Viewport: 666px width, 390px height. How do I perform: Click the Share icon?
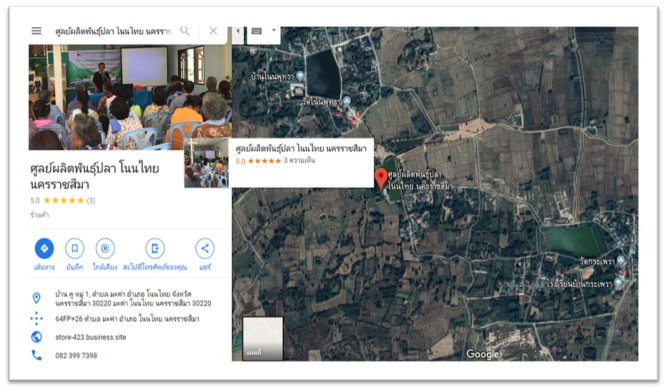coord(205,249)
